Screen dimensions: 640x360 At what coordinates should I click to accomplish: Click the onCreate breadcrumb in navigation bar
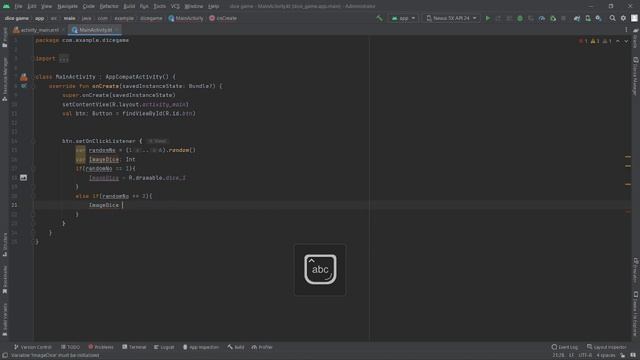223,18
